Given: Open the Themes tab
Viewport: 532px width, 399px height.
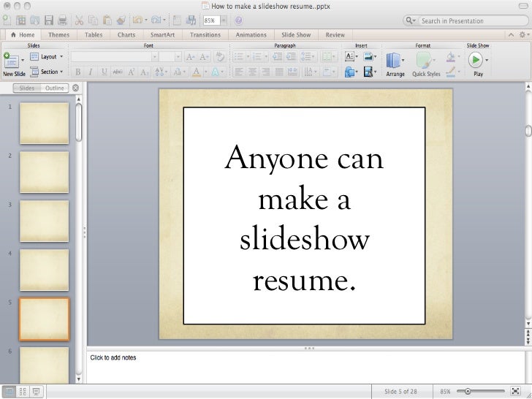Looking at the screenshot, I should 58,34.
